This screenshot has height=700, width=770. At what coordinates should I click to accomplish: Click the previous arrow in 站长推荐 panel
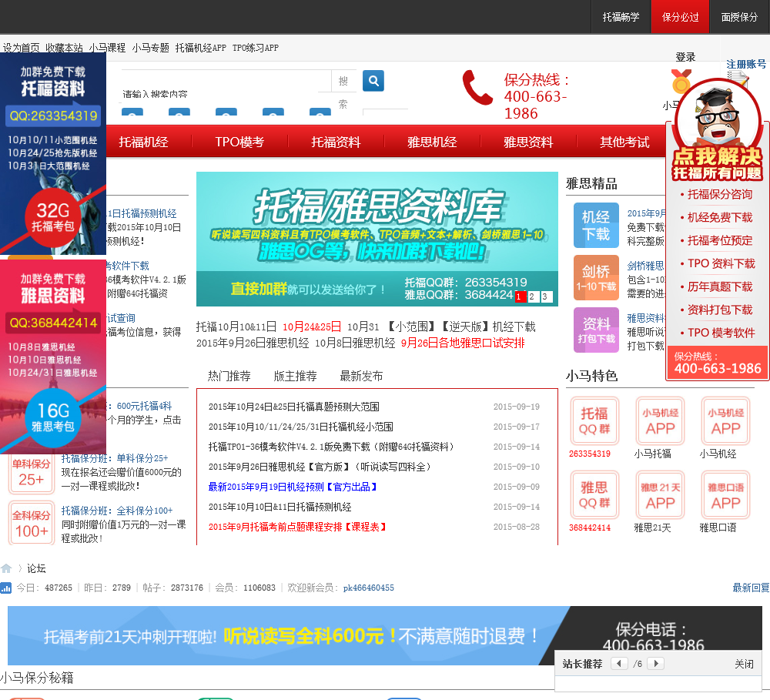click(x=619, y=664)
